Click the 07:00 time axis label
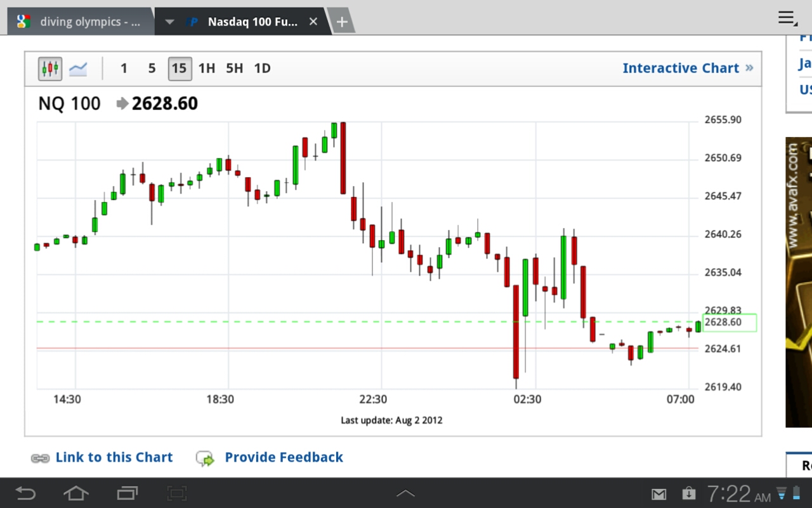812x508 pixels. tap(680, 399)
